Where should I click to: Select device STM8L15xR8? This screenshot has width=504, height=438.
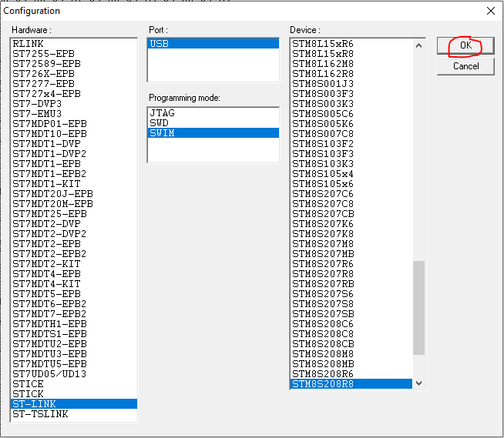point(351,54)
